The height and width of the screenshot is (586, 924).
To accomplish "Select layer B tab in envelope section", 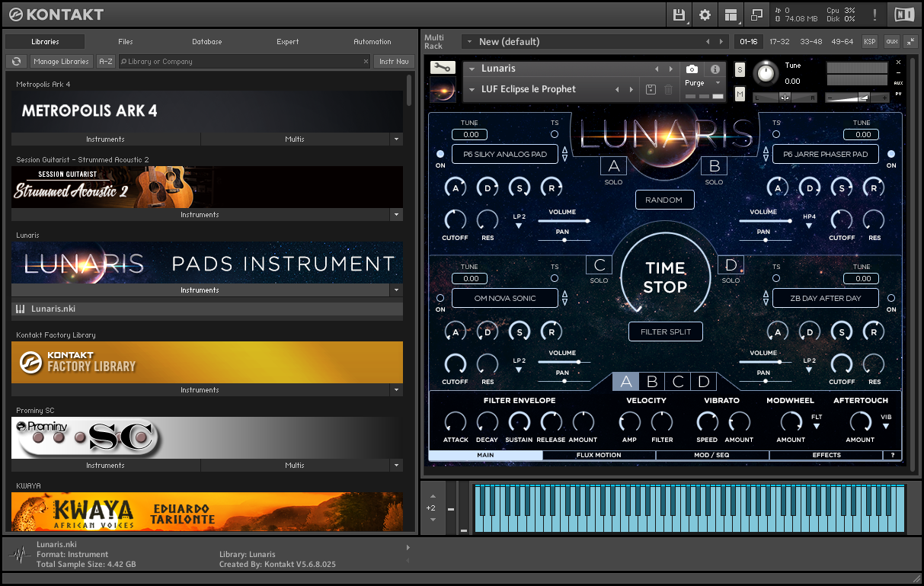I will pos(652,382).
